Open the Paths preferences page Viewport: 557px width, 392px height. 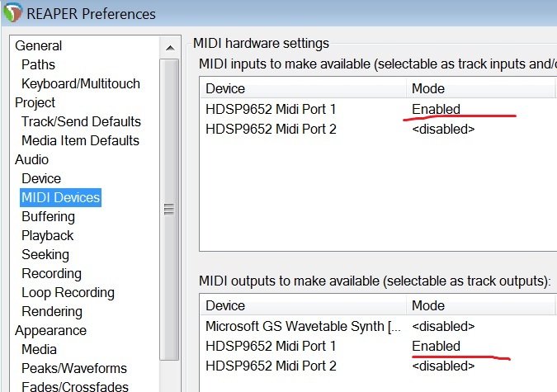click(x=38, y=64)
